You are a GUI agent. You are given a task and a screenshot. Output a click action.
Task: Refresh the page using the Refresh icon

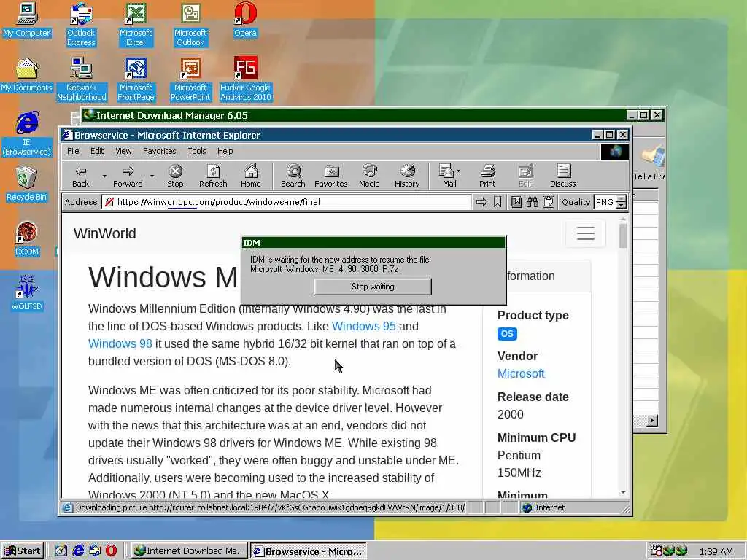pyautogui.click(x=213, y=176)
